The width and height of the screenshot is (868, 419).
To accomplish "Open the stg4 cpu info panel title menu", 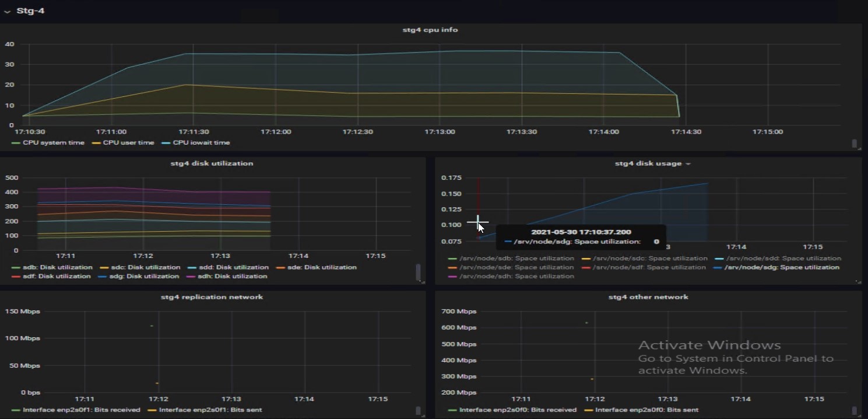I will tap(430, 30).
